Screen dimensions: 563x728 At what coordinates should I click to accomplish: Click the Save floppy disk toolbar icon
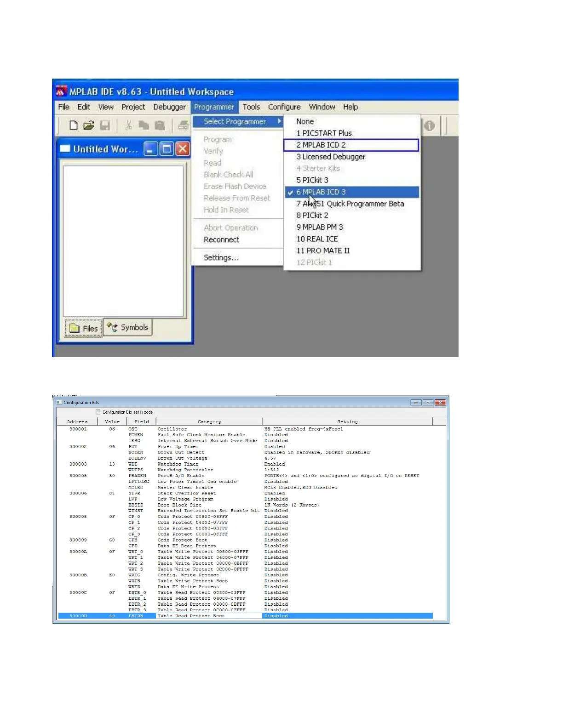pos(105,125)
